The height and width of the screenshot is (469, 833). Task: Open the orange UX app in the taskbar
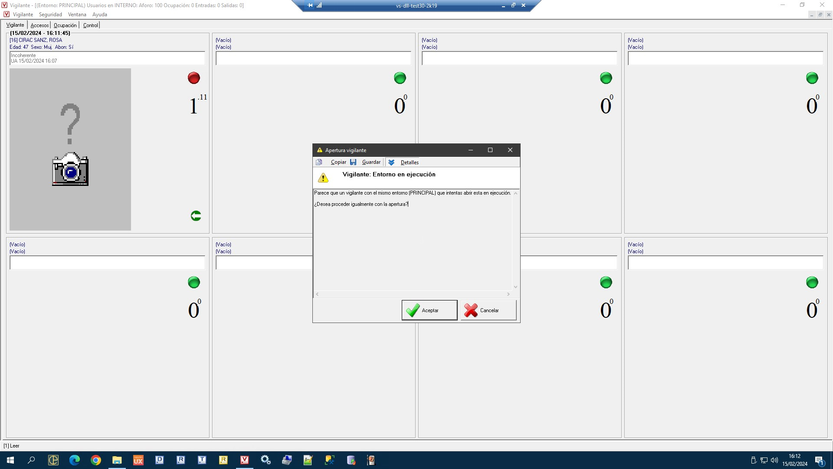coord(138,460)
